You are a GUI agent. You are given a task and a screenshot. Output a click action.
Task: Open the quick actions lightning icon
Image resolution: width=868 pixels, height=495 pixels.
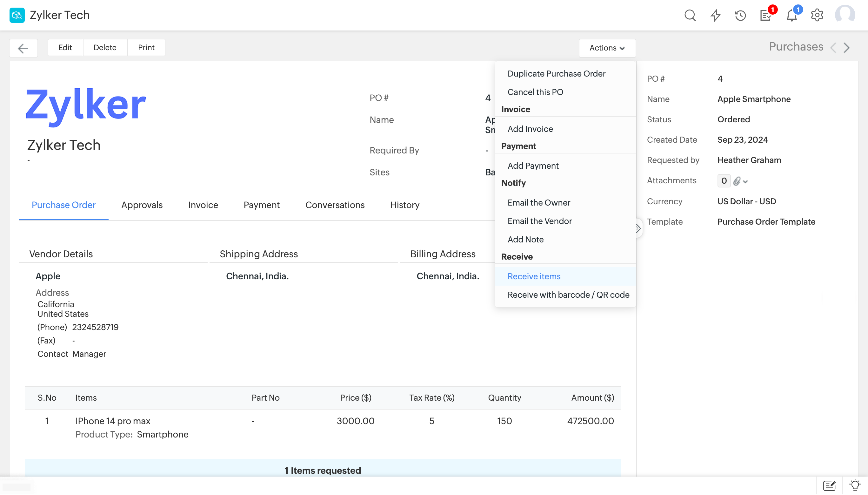click(716, 15)
